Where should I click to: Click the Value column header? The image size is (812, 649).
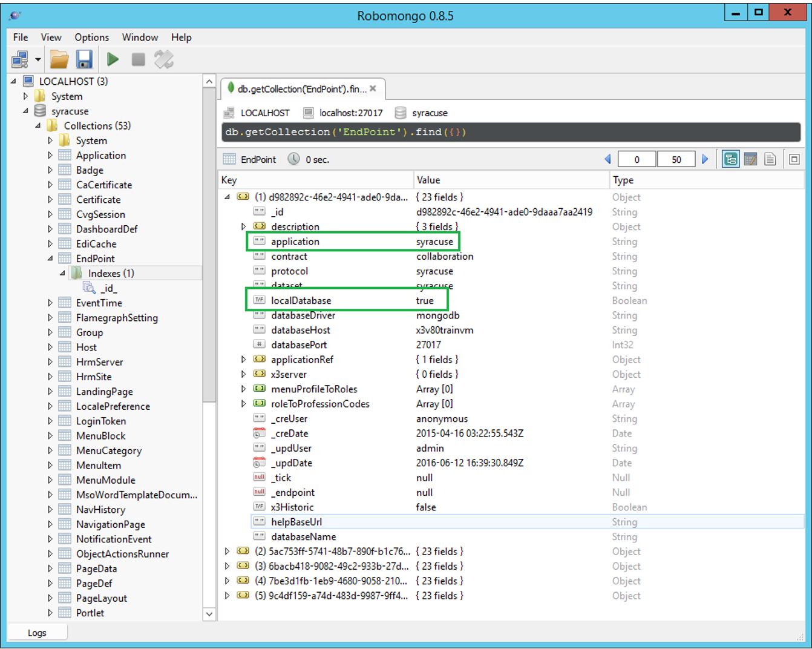point(511,180)
